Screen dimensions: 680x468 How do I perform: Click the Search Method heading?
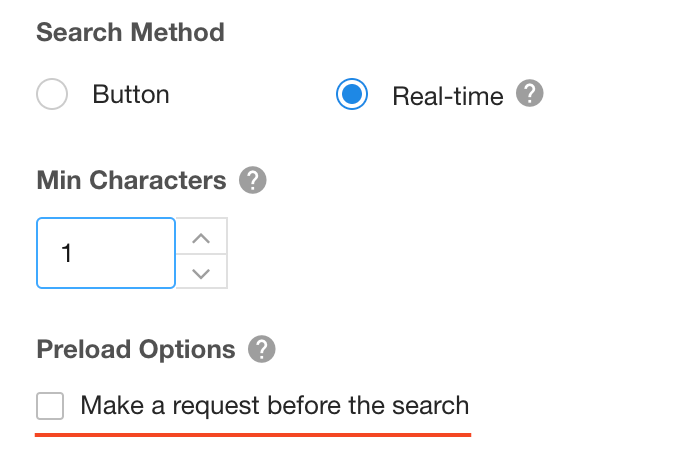[x=130, y=32]
